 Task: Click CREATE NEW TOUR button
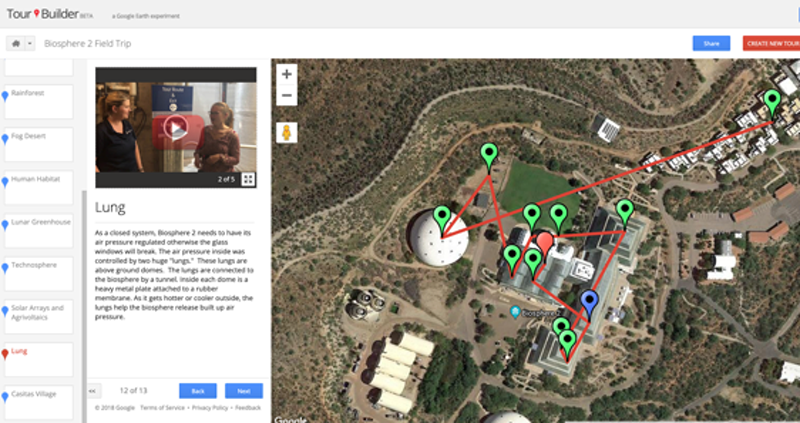[x=771, y=43]
